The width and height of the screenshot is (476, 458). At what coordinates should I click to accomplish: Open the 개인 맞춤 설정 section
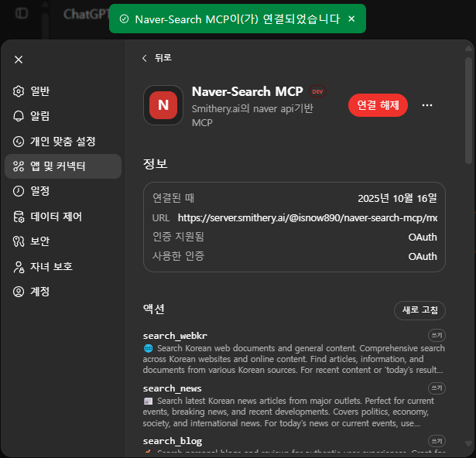click(63, 141)
